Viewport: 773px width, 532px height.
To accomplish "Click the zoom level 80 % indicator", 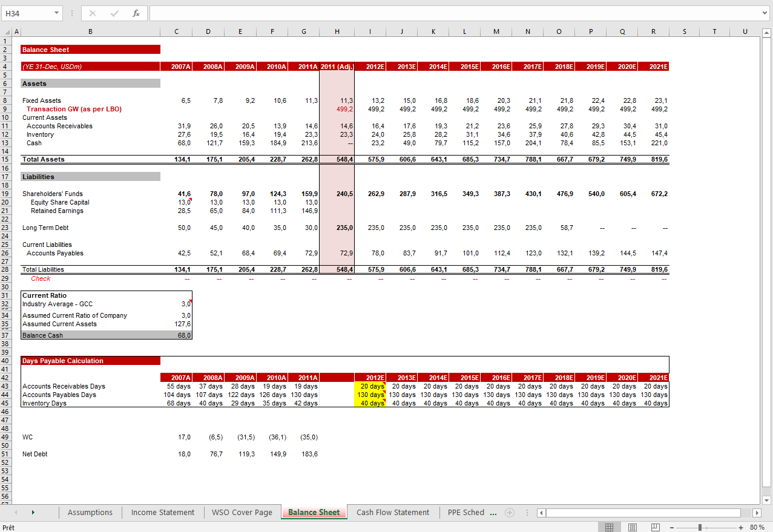I will coord(757,527).
